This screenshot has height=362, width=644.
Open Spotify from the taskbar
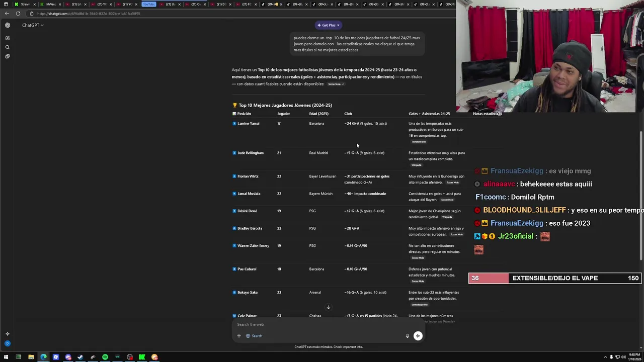click(x=105, y=357)
